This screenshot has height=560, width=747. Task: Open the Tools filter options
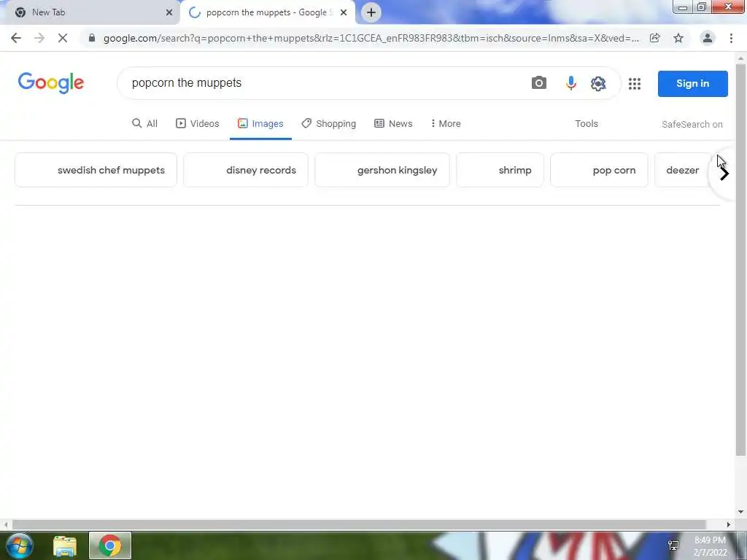587,124
